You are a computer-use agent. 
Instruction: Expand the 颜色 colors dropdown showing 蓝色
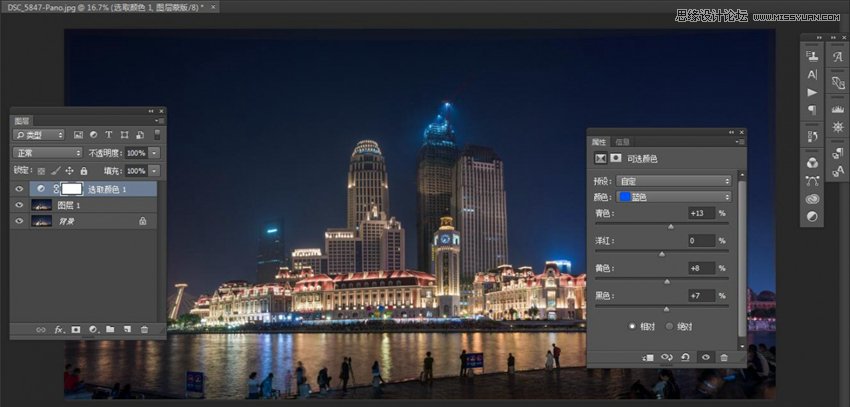673,197
